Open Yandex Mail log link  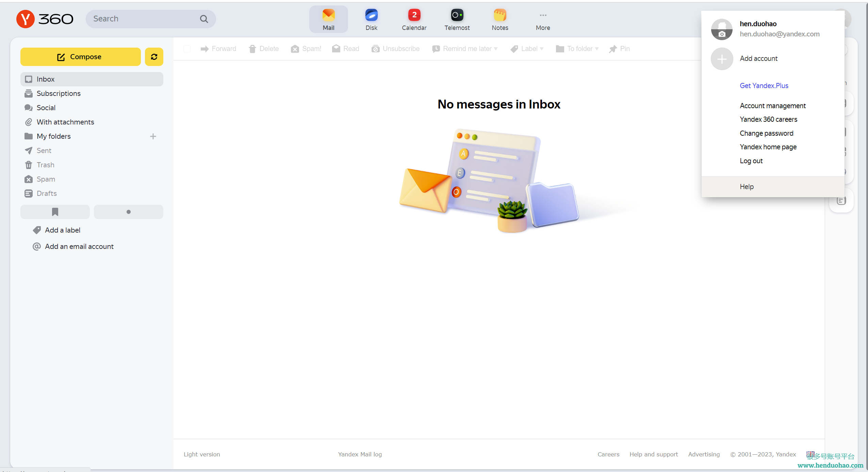click(360, 454)
